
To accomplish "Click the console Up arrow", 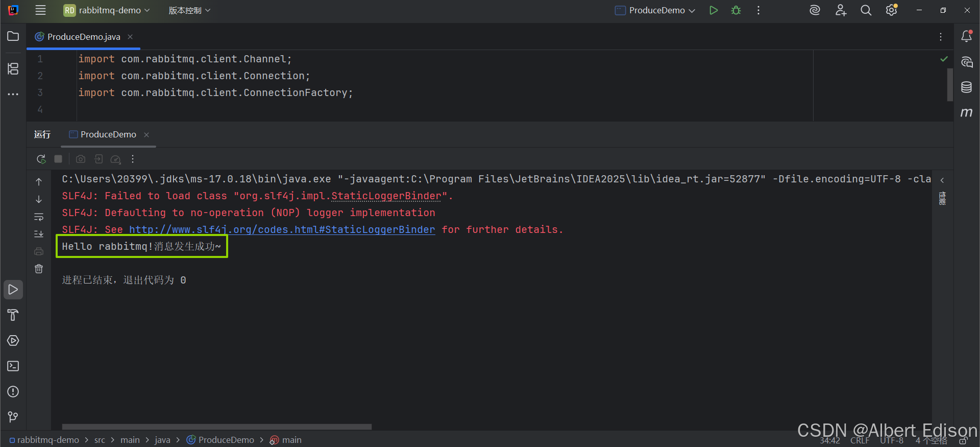I will click(39, 182).
